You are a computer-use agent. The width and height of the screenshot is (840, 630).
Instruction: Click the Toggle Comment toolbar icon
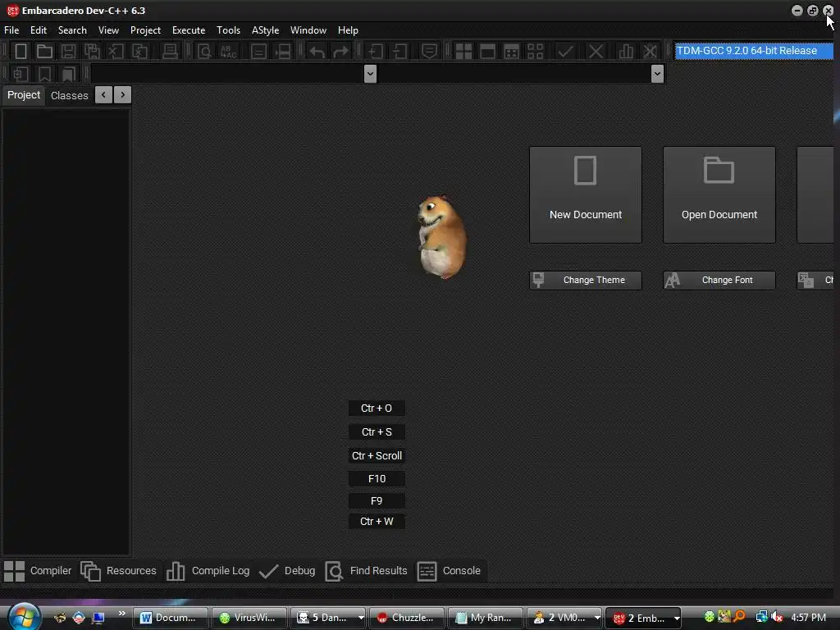click(429, 52)
